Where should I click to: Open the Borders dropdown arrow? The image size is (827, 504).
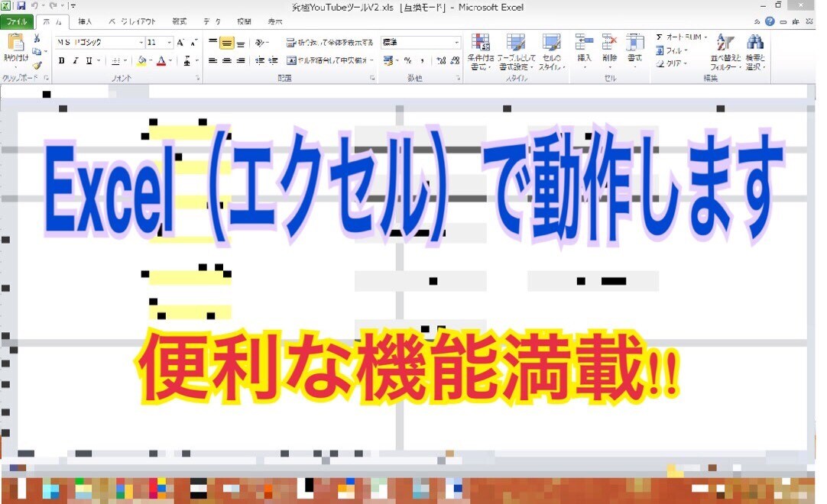125,61
